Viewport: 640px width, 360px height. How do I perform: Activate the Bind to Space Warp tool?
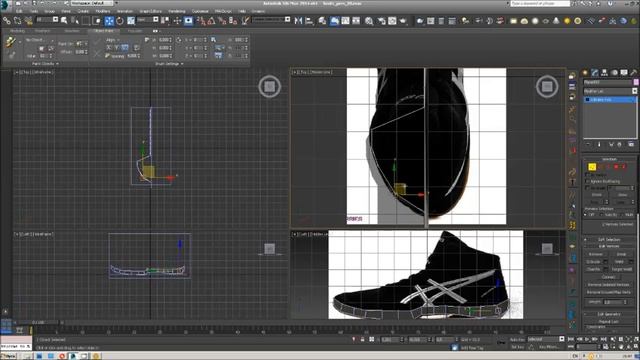tap(28, 20)
